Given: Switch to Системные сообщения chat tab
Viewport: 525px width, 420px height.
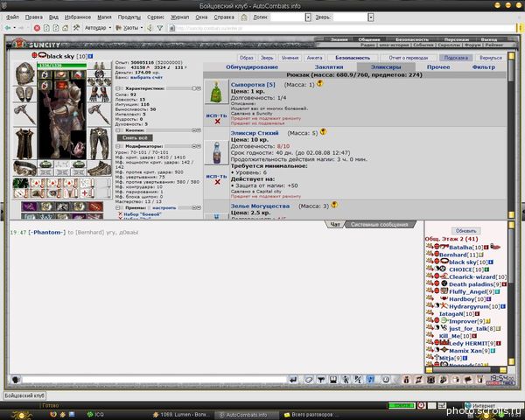Looking at the screenshot, I should coord(380,224).
